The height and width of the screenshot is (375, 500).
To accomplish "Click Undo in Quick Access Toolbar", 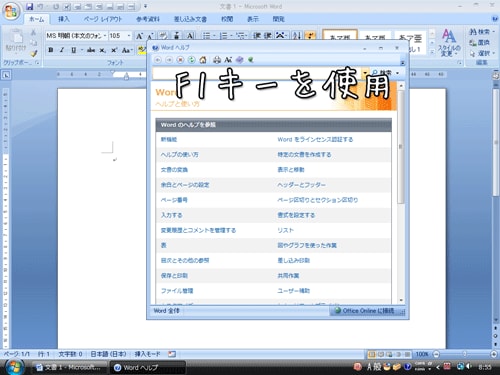I will coord(40,6).
